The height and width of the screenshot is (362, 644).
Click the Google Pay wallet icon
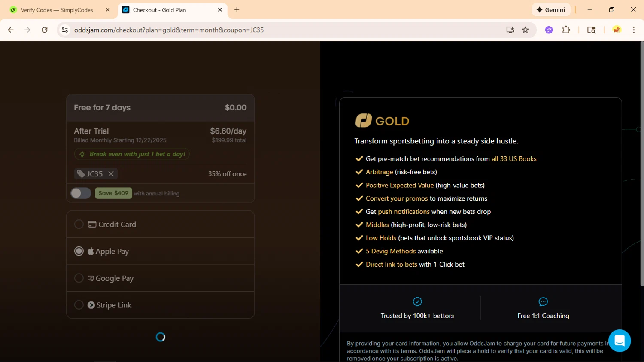point(91,278)
